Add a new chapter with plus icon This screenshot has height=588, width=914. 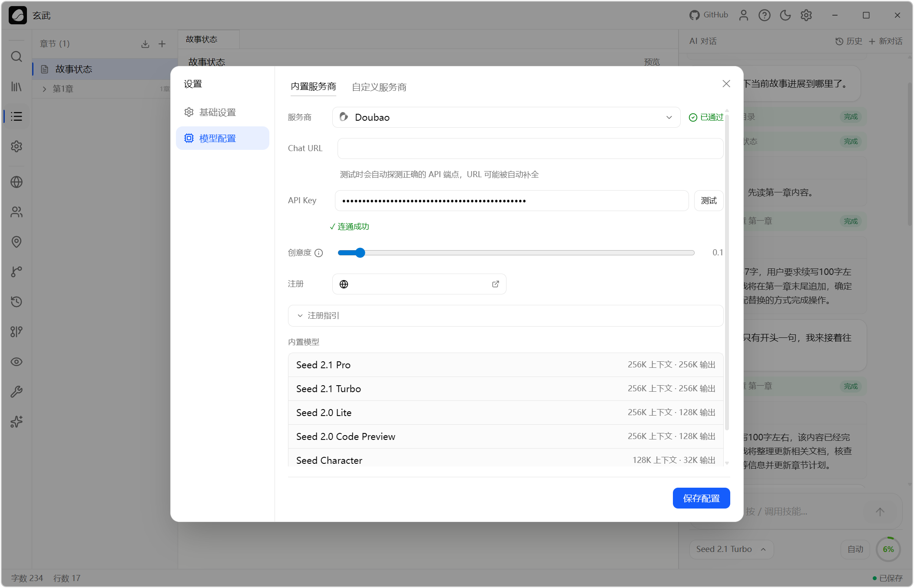(162, 44)
